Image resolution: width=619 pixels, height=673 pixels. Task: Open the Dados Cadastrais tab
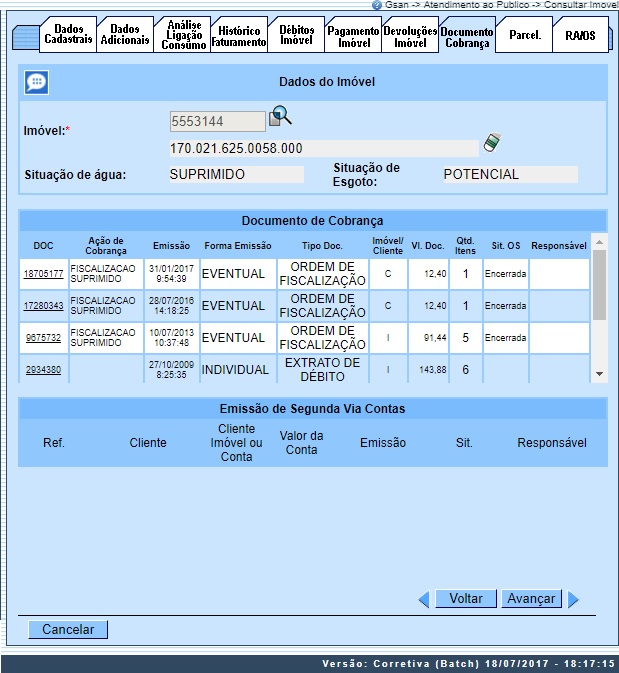[68, 35]
